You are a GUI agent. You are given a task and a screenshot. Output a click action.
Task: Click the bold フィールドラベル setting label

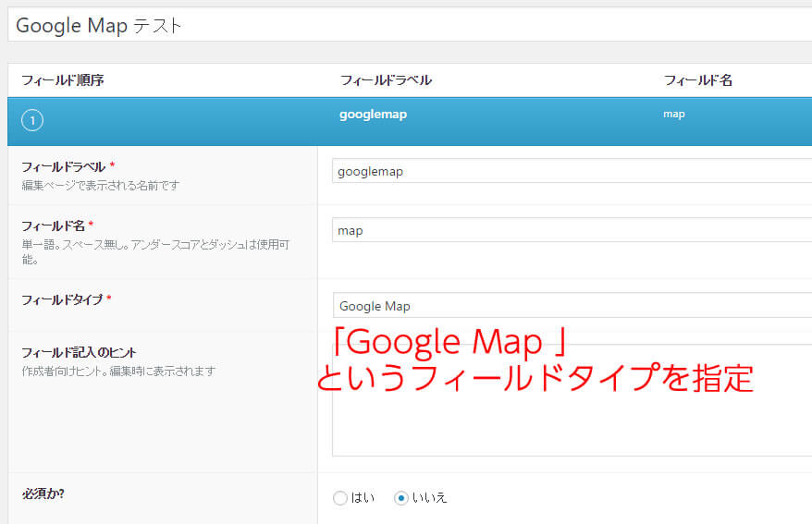(63, 167)
